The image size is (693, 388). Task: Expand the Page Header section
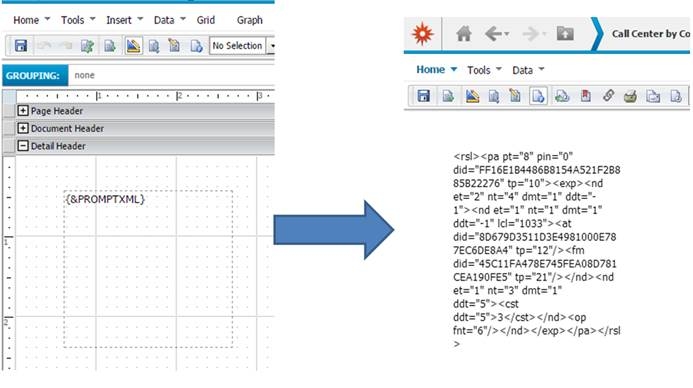[x=23, y=110]
